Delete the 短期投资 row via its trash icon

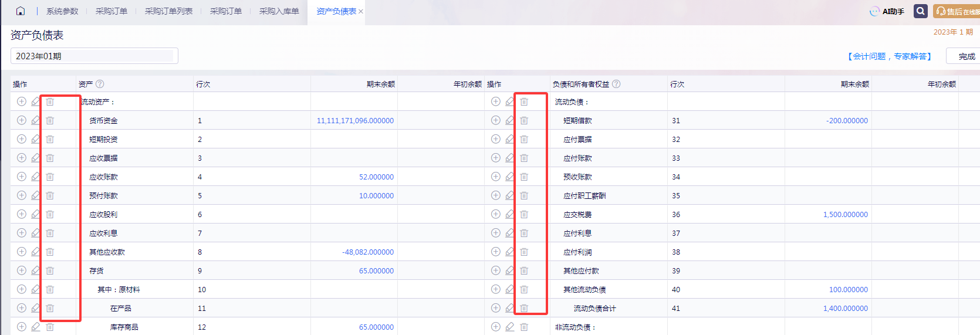coord(50,139)
